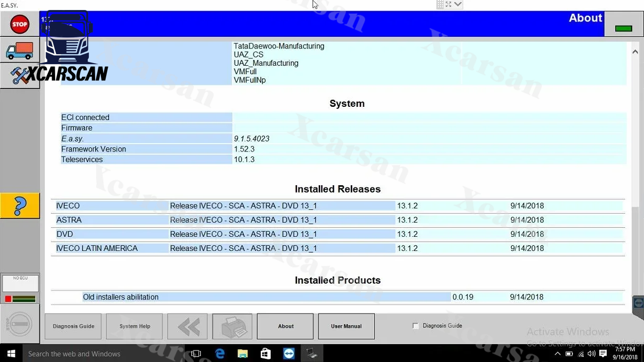This screenshot has width=644, height=362.
Task: Click the Firmware label
Action: (77, 128)
